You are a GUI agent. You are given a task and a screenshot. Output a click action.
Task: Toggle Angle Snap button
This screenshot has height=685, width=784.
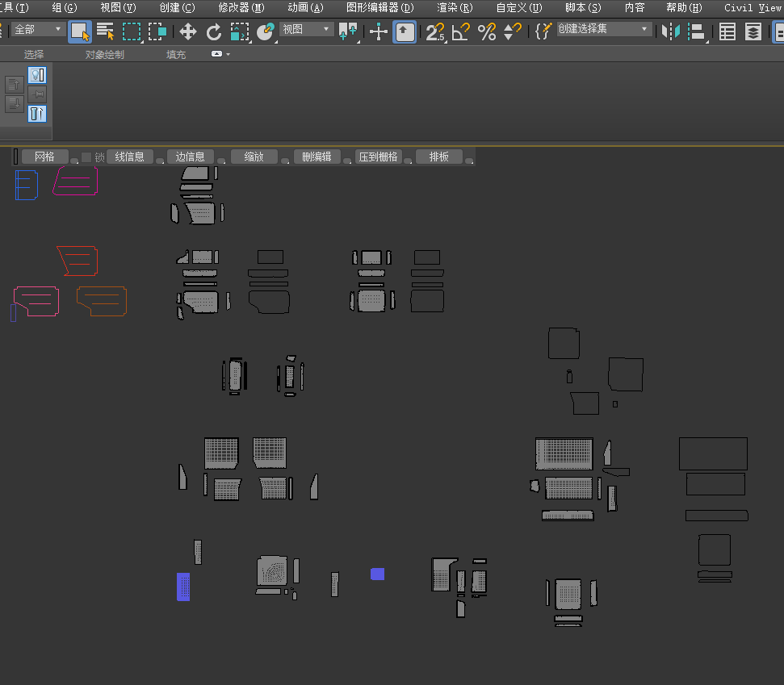460,32
